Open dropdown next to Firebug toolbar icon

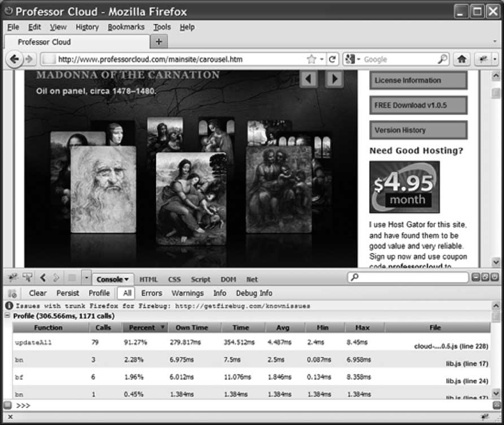495,59
